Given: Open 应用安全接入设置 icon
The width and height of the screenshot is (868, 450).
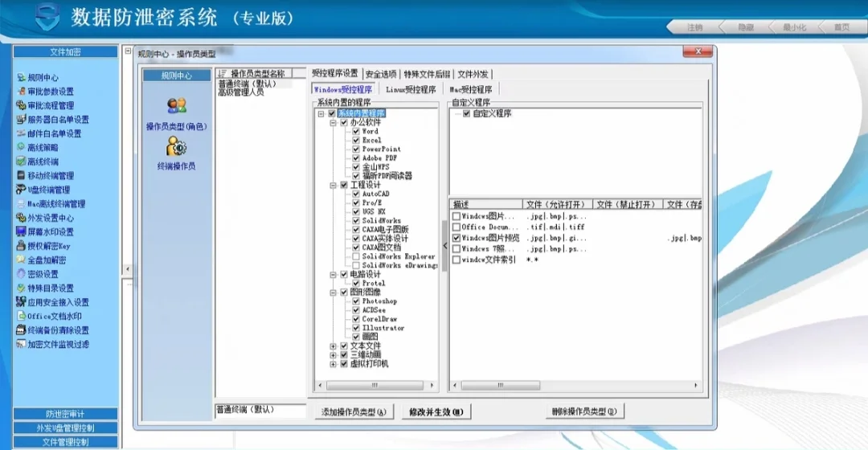Looking at the screenshot, I should pyautogui.click(x=21, y=301).
